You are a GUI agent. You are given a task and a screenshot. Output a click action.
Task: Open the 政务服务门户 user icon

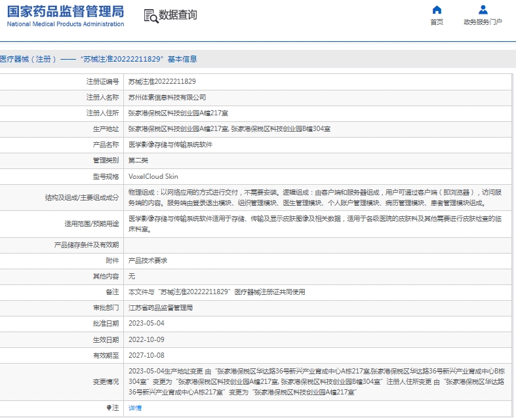(483, 10)
